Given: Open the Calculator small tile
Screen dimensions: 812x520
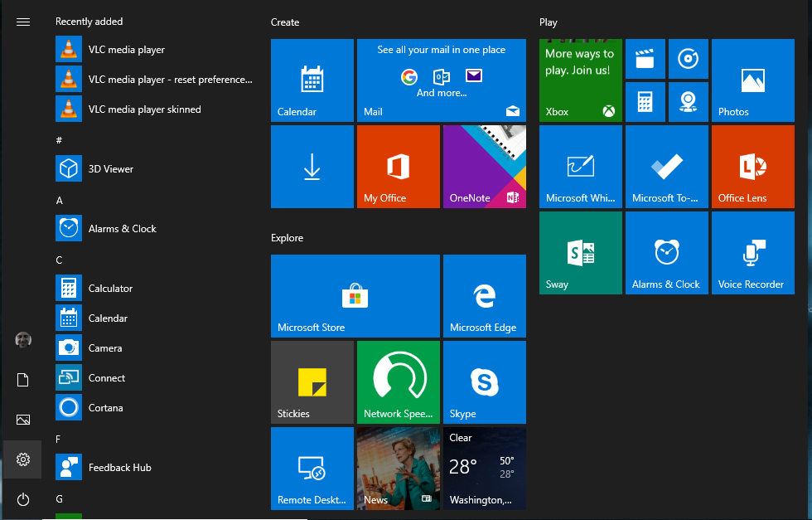Looking at the screenshot, I should coord(645,102).
